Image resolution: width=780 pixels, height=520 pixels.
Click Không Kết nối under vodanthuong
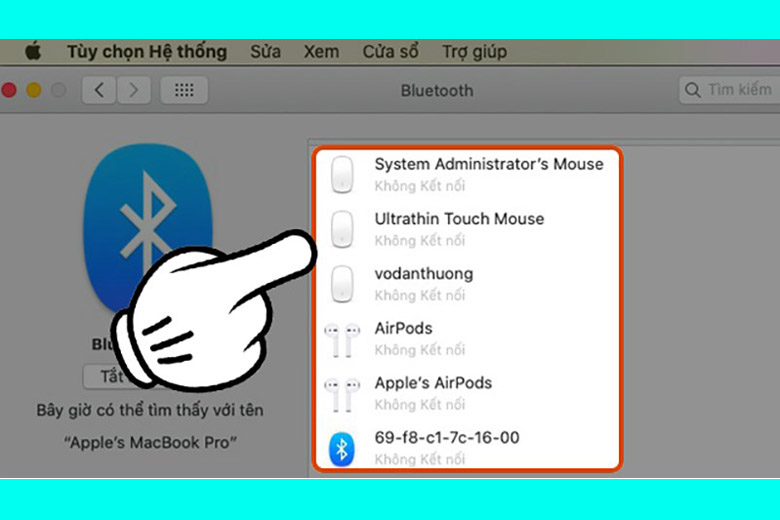pos(419,296)
